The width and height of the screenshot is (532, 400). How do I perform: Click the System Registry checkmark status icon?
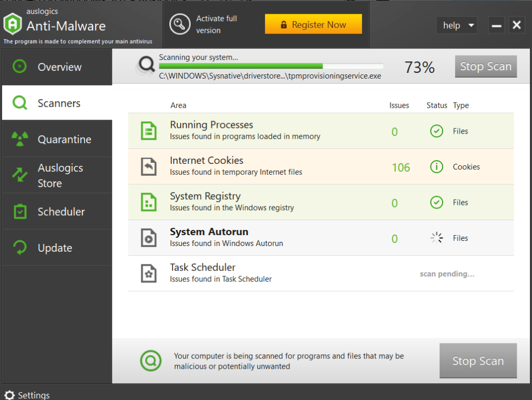pyautogui.click(x=436, y=202)
